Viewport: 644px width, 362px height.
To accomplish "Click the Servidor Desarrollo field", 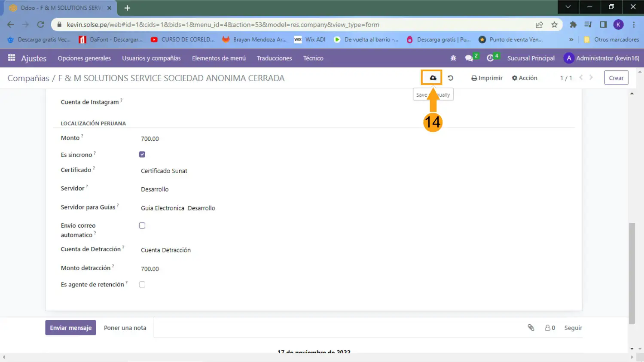I will click(x=155, y=189).
